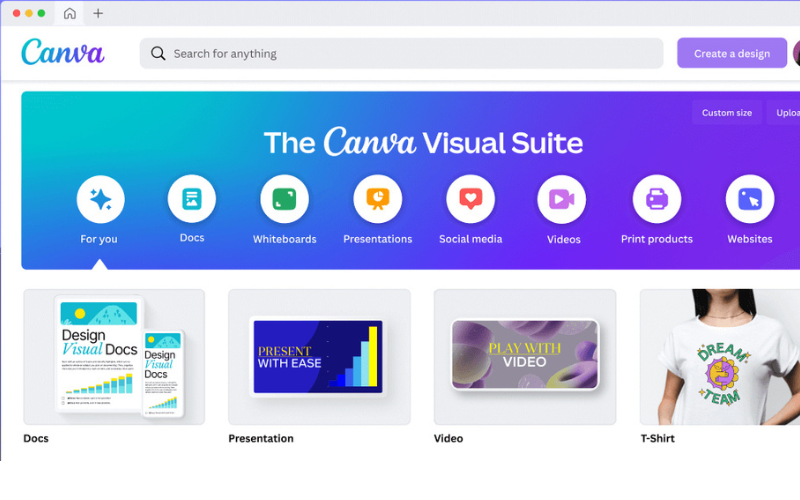Choose the Presentations icon
Viewport: 800px width, 500px height.
[x=377, y=199]
